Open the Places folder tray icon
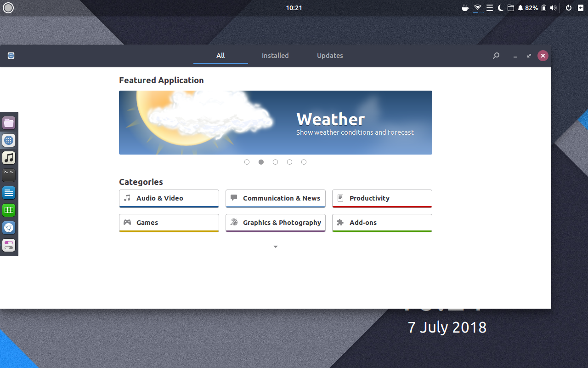This screenshot has height=368, width=588. click(x=510, y=8)
